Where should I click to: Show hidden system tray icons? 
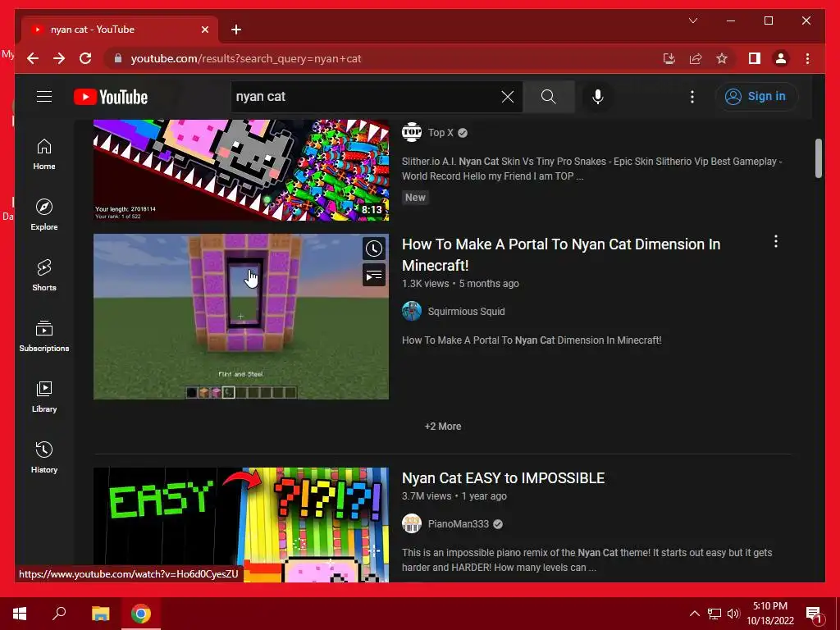[x=694, y=614]
